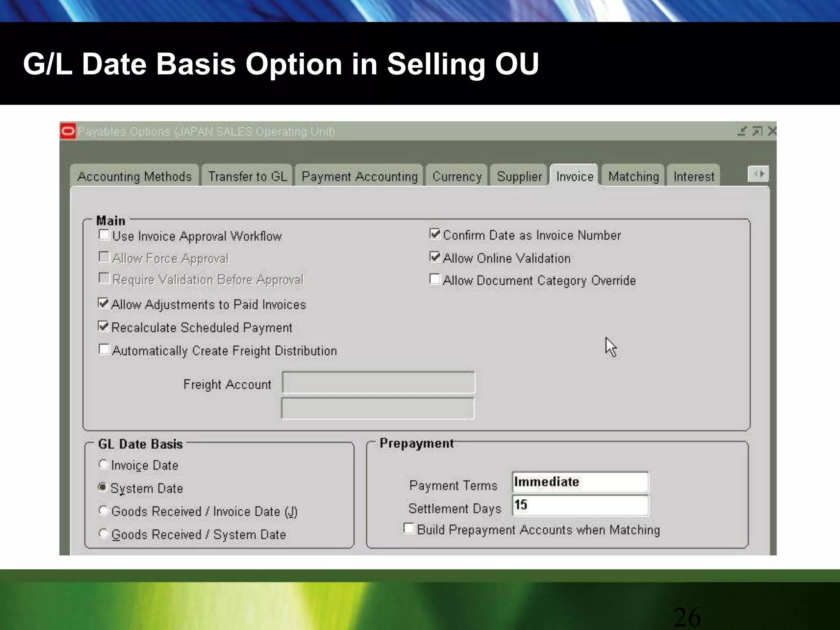Click the Settlement Days label
This screenshot has height=630, width=840.
click(455, 509)
